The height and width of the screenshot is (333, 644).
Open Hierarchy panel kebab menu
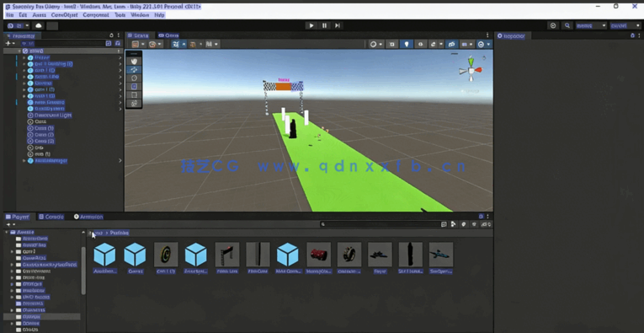tap(119, 35)
